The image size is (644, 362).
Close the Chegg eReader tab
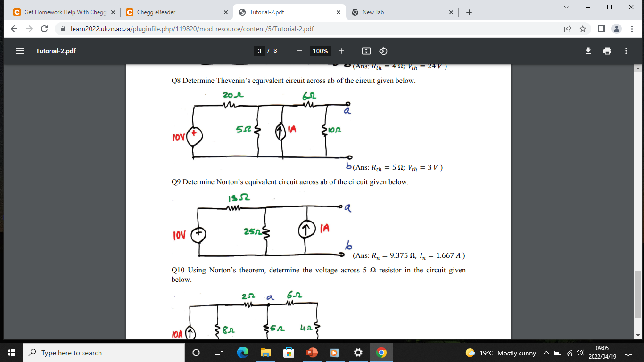(226, 12)
